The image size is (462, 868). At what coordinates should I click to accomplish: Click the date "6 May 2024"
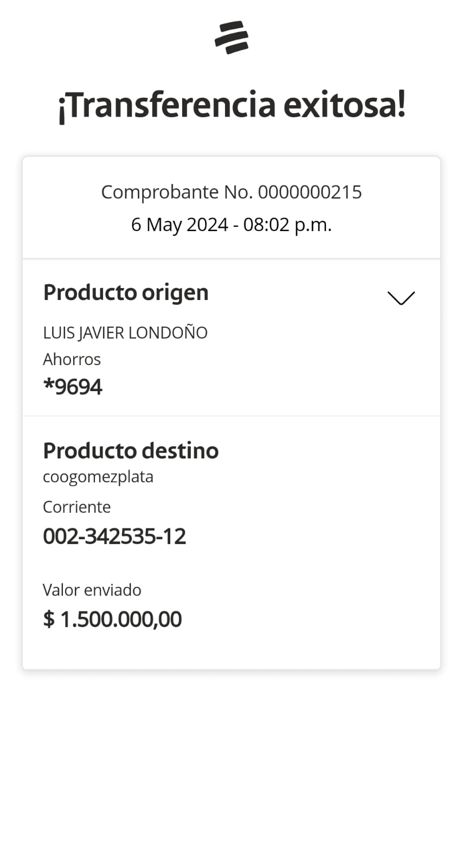coord(179,225)
